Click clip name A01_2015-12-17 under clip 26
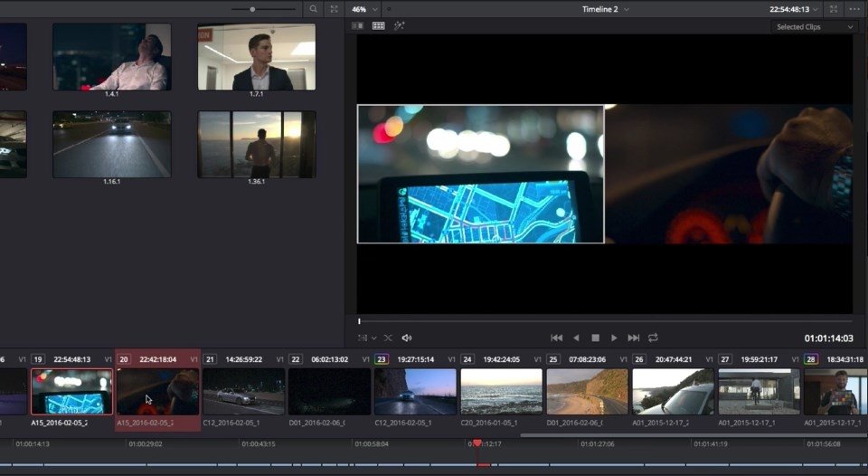This screenshot has height=476, width=868. pyautogui.click(x=660, y=423)
